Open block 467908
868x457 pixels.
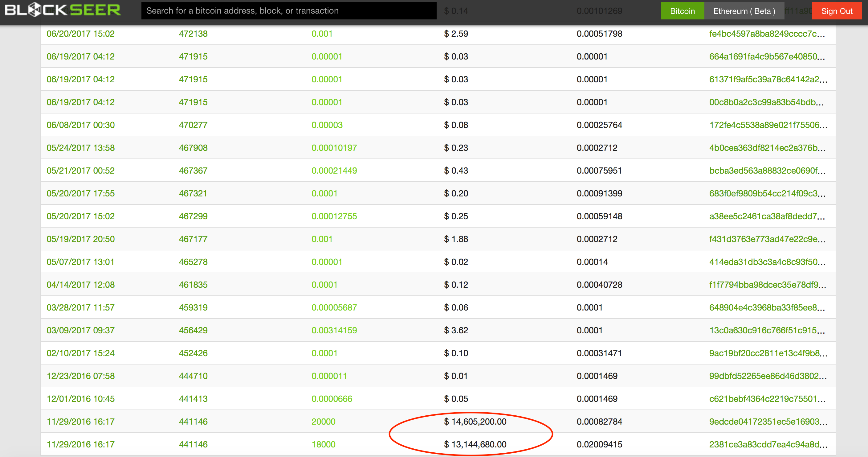pyautogui.click(x=193, y=148)
